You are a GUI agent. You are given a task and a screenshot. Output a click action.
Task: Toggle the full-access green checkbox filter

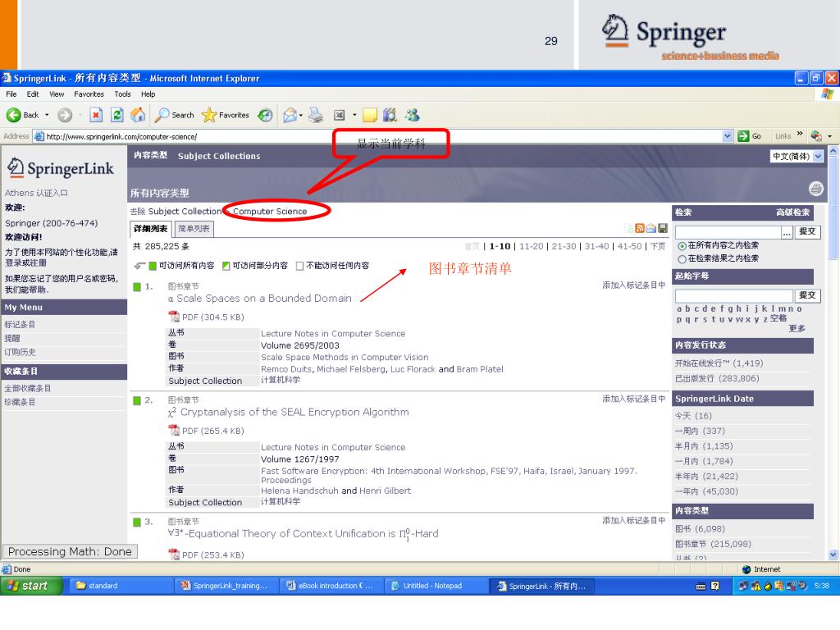point(153,266)
